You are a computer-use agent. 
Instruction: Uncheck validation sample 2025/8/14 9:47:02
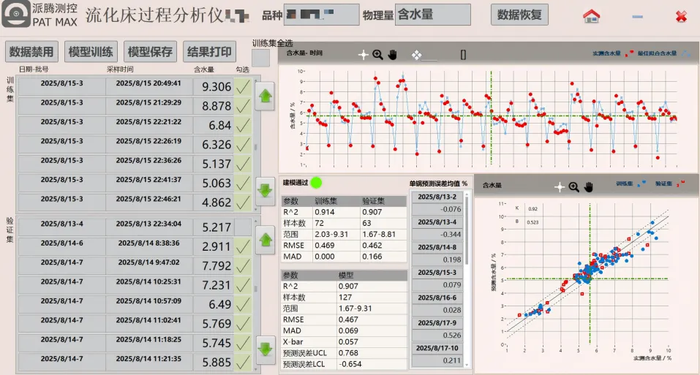(243, 266)
